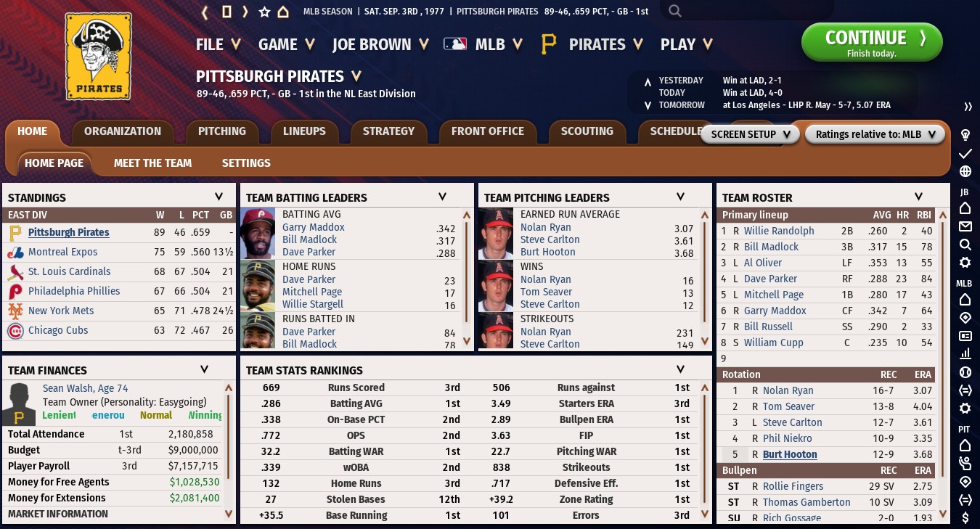Image resolution: width=980 pixels, height=529 pixels.
Task: Open the mail envelope icon in sidebar
Action: click(x=965, y=226)
